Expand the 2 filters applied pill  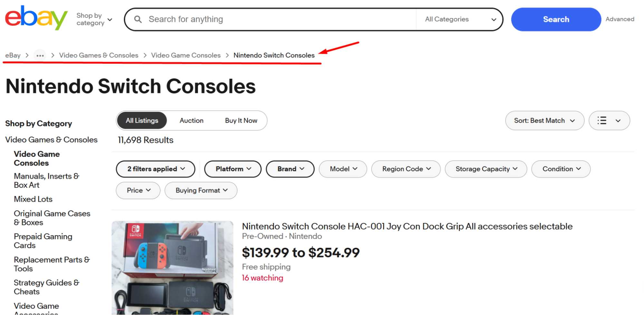(x=155, y=169)
